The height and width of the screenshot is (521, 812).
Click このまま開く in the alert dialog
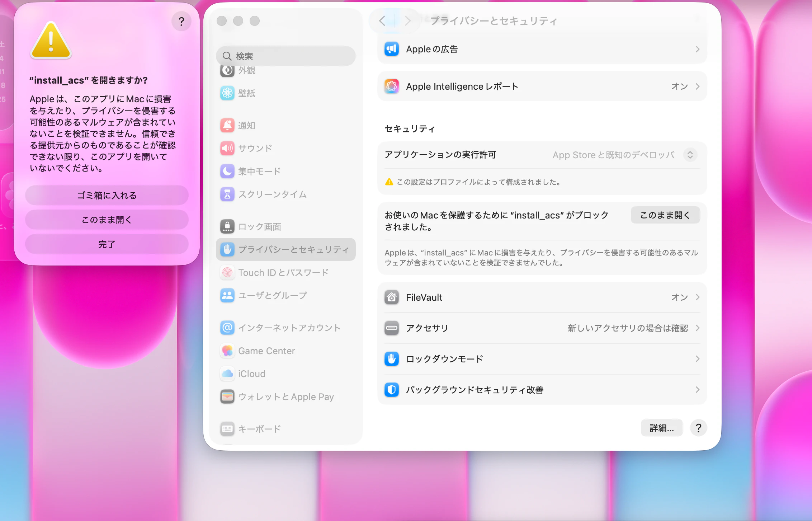pyautogui.click(x=107, y=220)
